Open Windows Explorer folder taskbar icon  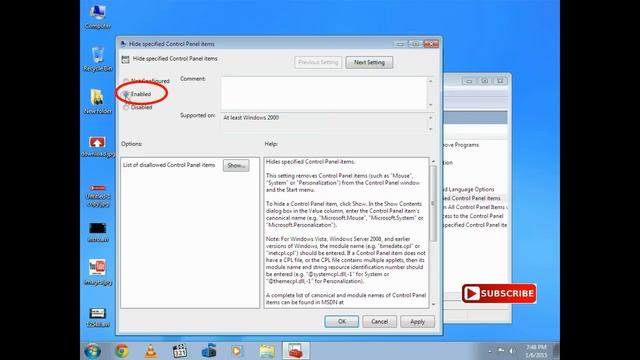(x=267, y=351)
